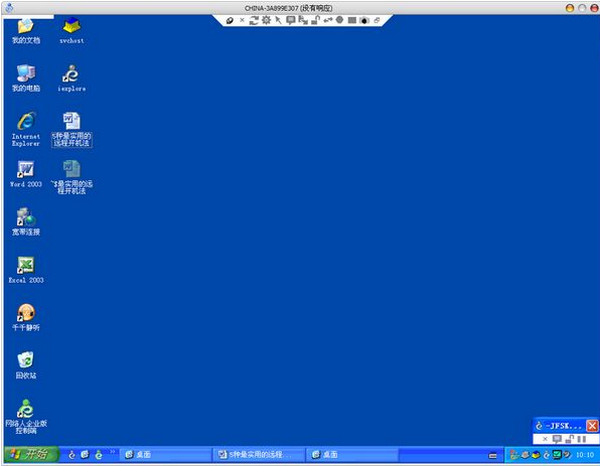Select the 我的电脑 desktop icon
This screenshot has width=600, height=466.
click(x=26, y=78)
